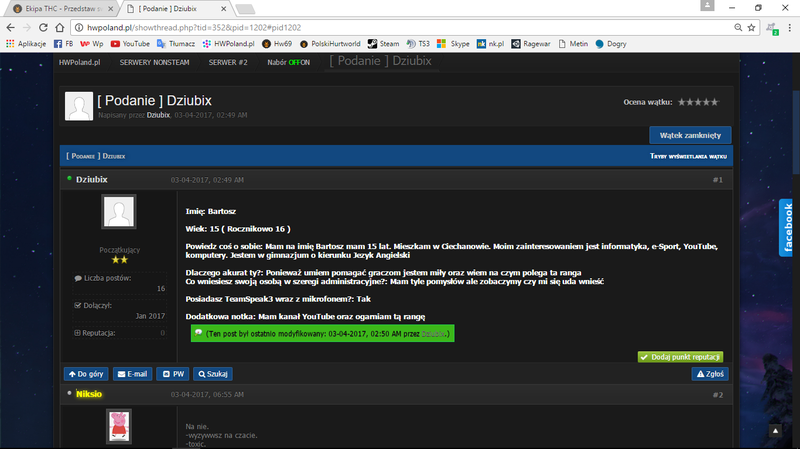Open the Chrome three-dot menu
800x449 pixels.
click(790, 28)
